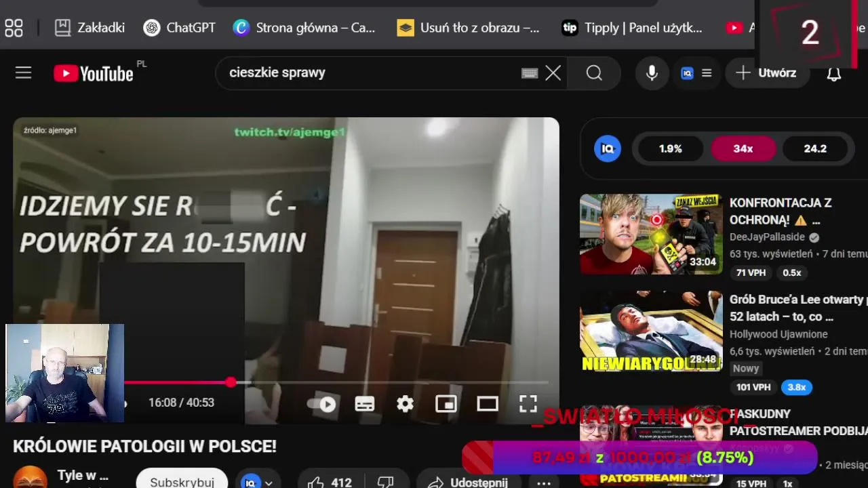Open the Zakładki bookmarks folder
The image size is (868, 488).
pyautogui.click(x=90, y=28)
